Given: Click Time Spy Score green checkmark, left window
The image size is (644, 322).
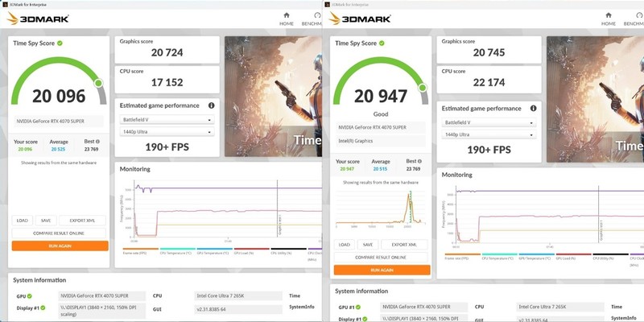Looking at the screenshot, I should 60,43.
